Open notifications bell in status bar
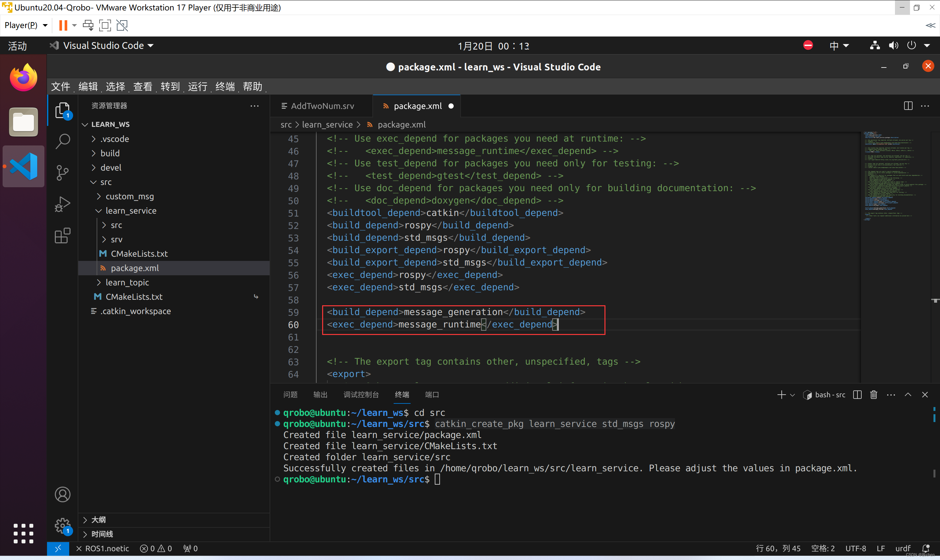This screenshot has width=940, height=560. [x=926, y=548]
